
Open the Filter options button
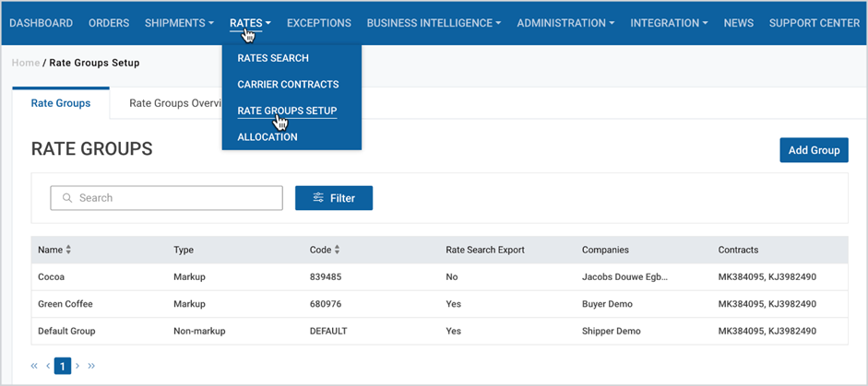[x=334, y=198]
